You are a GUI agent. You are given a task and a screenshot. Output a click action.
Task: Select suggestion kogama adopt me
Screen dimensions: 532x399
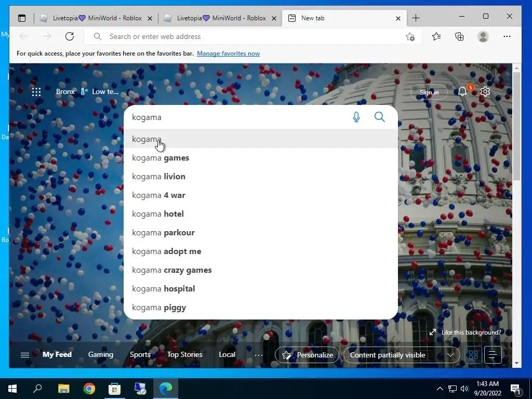tap(261, 251)
